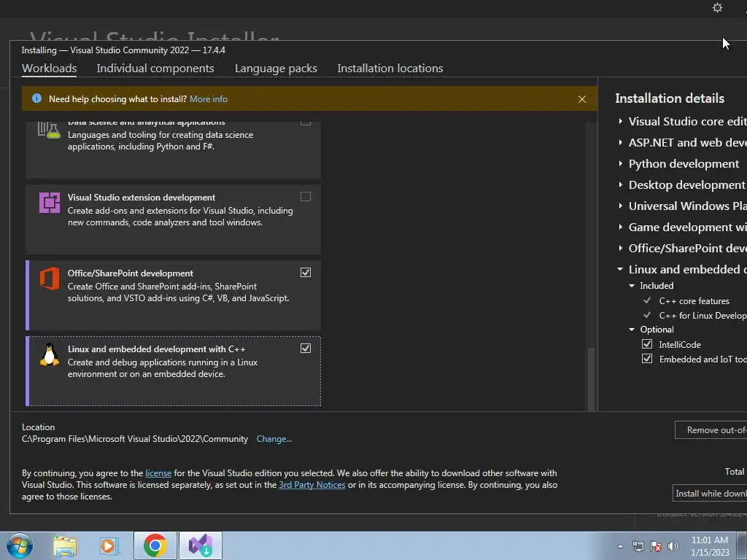Expand Universal Windows Platform details
This screenshot has width=747, height=560.
(x=620, y=206)
